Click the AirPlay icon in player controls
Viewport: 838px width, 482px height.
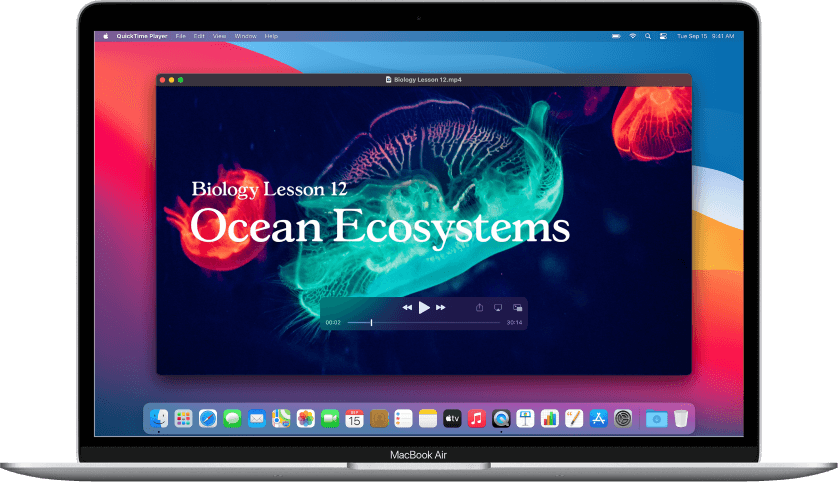pyautogui.click(x=498, y=308)
